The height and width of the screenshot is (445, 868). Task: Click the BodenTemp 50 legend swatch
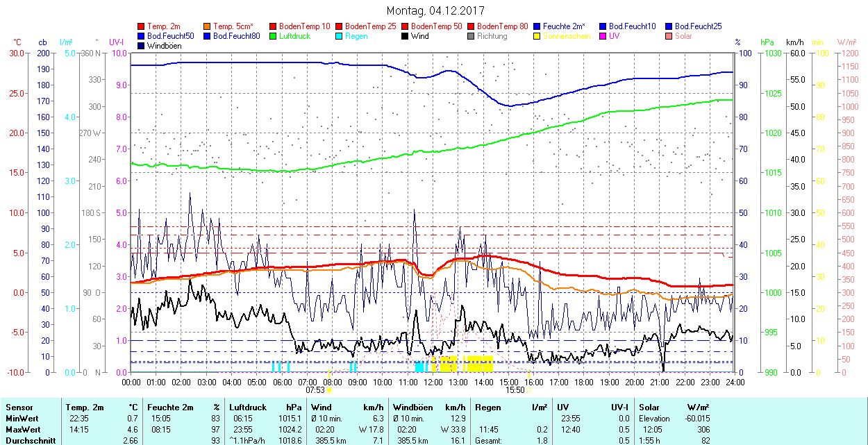pos(405,26)
